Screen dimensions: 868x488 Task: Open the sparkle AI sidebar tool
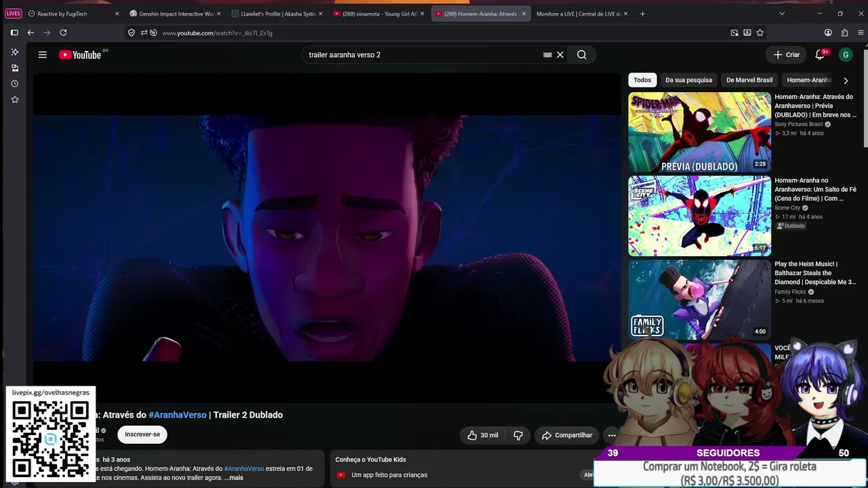click(x=14, y=52)
